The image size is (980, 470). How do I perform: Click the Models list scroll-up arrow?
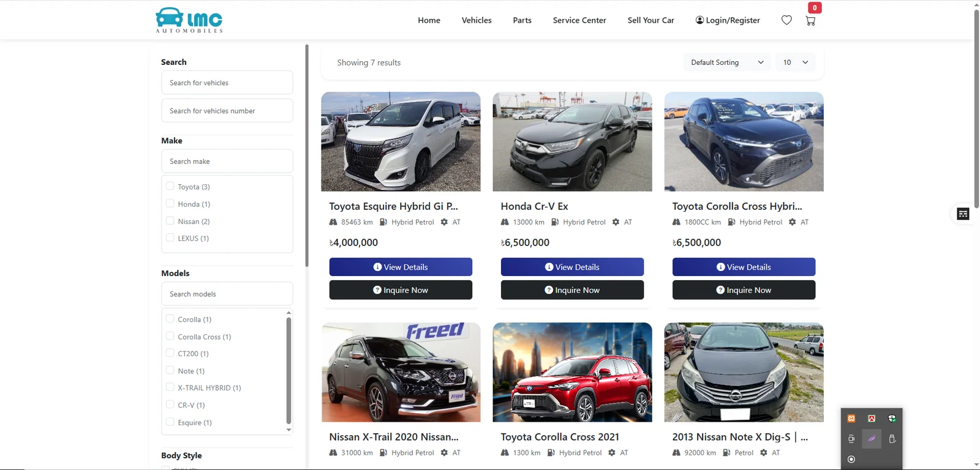(288, 313)
